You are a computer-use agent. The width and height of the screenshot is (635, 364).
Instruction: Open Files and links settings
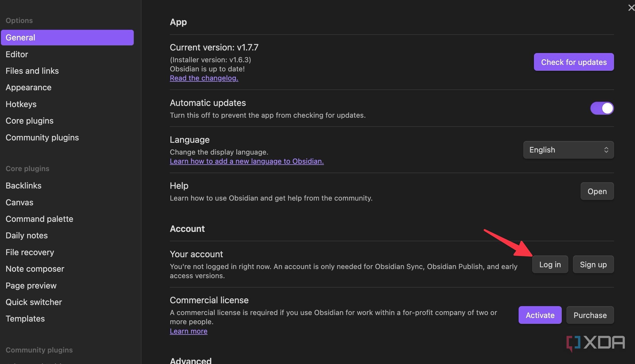32,71
